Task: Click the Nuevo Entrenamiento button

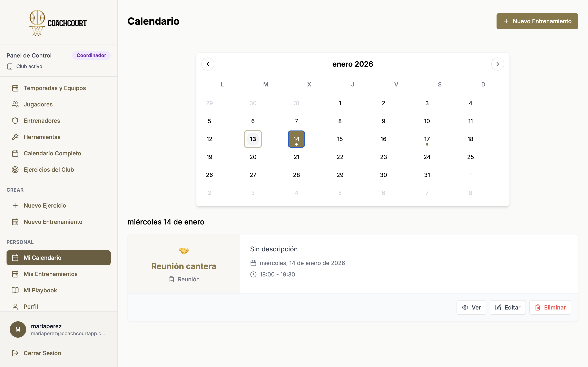Action: (x=537, y=21)
